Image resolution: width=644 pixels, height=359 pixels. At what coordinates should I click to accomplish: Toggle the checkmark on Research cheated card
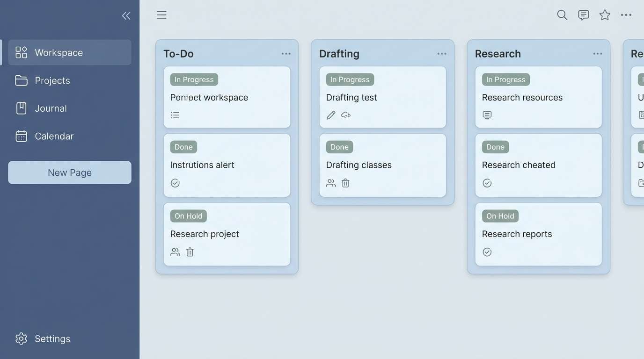pos(487,183)
